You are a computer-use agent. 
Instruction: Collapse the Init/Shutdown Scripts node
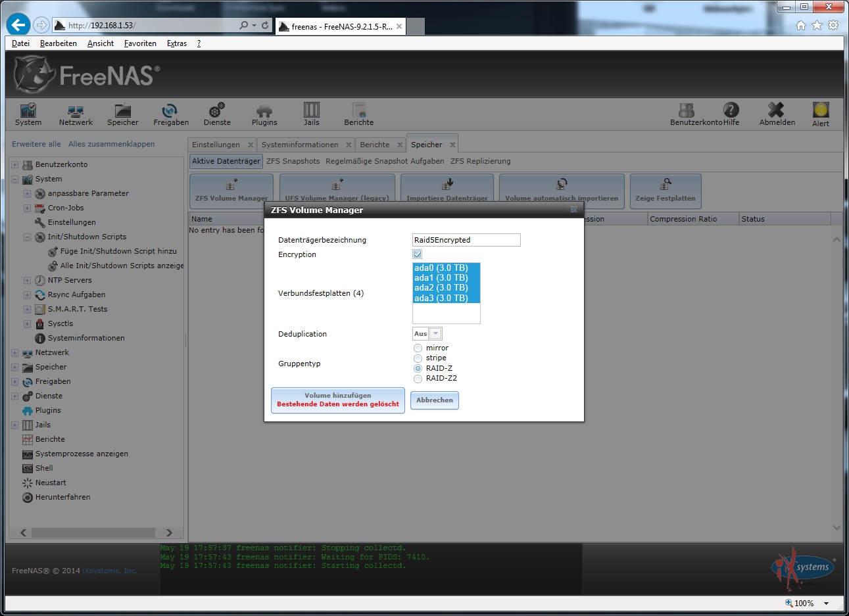click(27, 237)
